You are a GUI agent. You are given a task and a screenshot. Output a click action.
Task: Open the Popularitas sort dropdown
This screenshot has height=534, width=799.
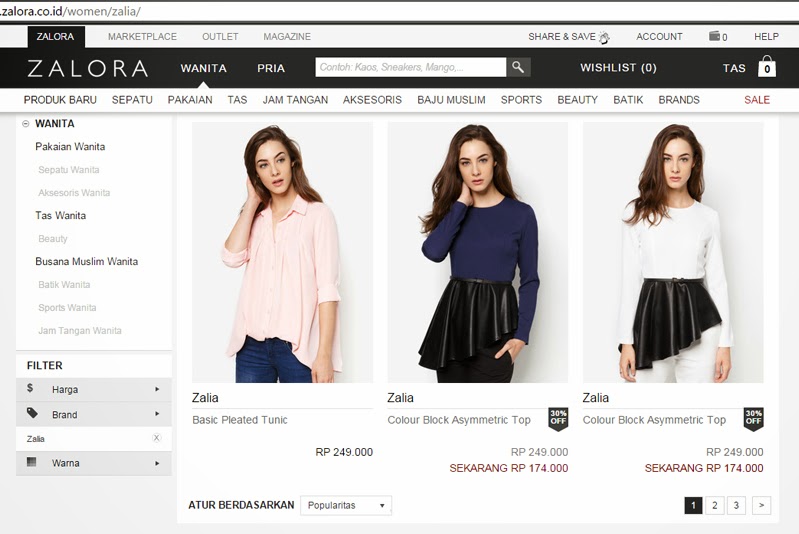(x=346, y=505)
